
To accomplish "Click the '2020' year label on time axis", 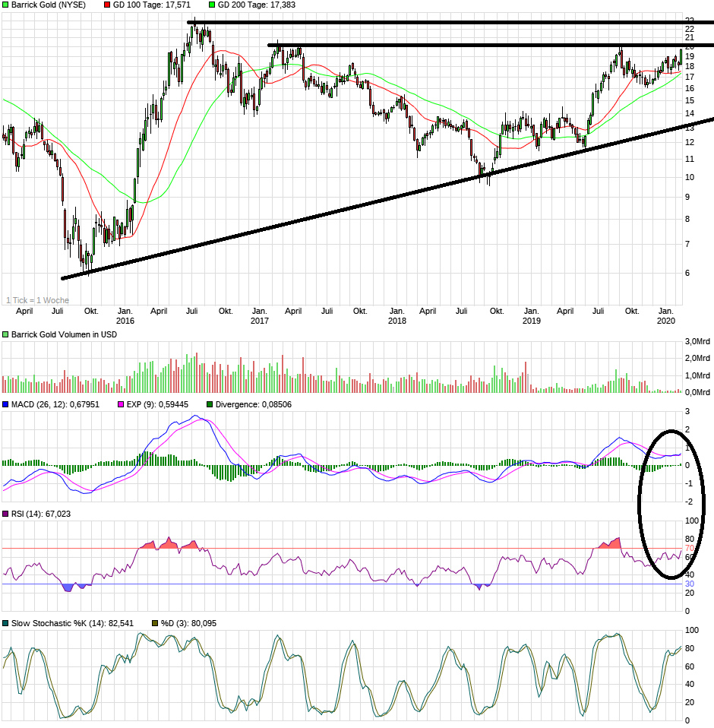I will click(665, 321).
